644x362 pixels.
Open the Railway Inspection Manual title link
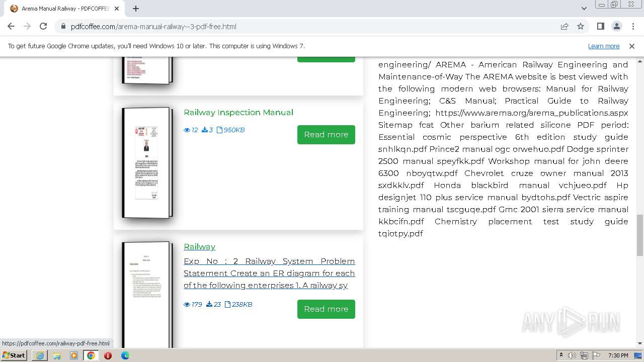[238, 113]
